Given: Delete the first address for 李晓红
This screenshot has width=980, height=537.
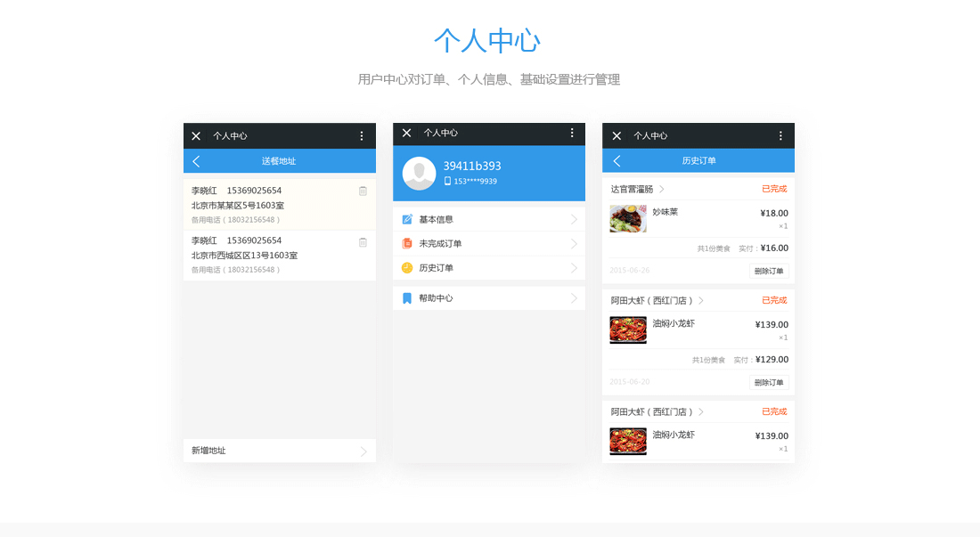Looking at the screenshot, I should point(363,191).
